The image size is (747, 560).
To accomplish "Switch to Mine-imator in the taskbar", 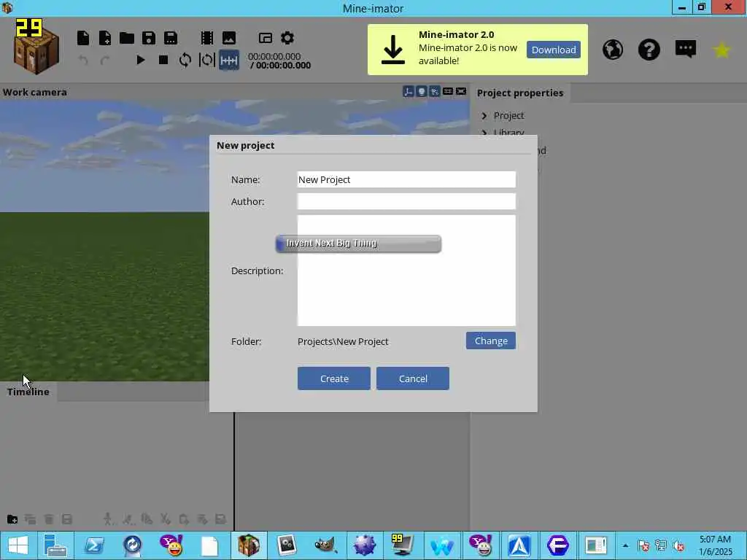I will (249, 545).
